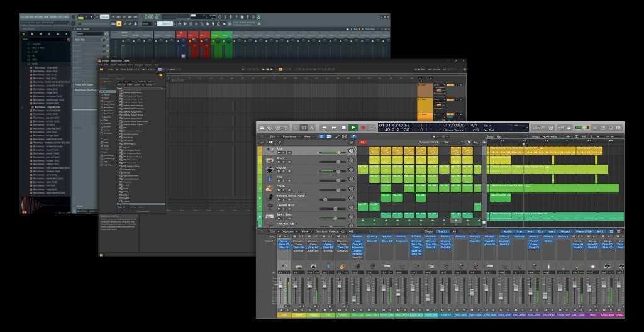Click the Master/VCA filter button in the mixer
The image size is (644, 332).
[584, 231]
